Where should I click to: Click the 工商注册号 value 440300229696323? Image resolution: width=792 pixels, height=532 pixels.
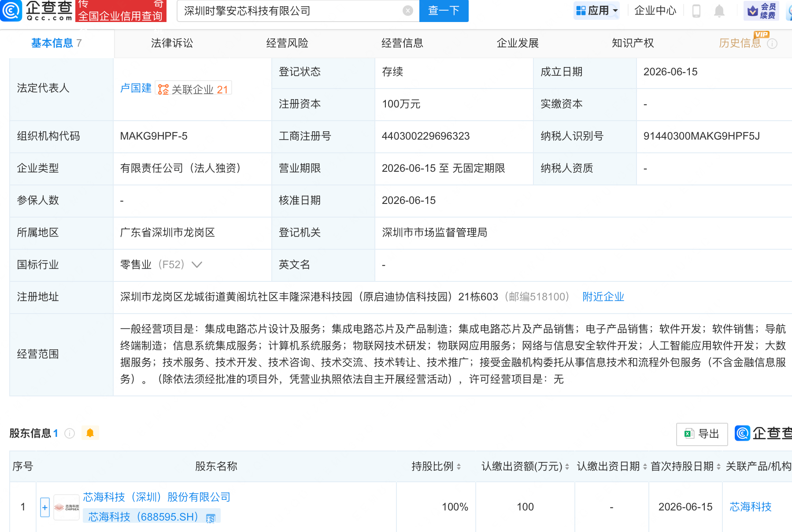426,136
